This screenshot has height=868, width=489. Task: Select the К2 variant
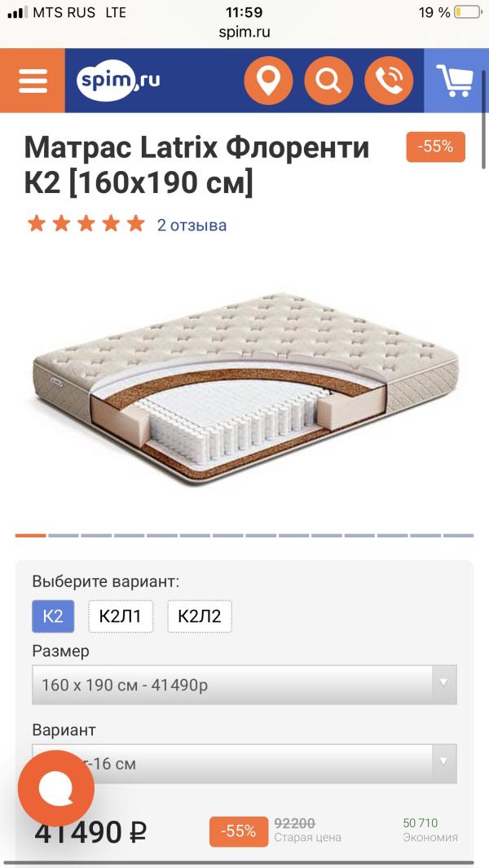tap(53, 616)
